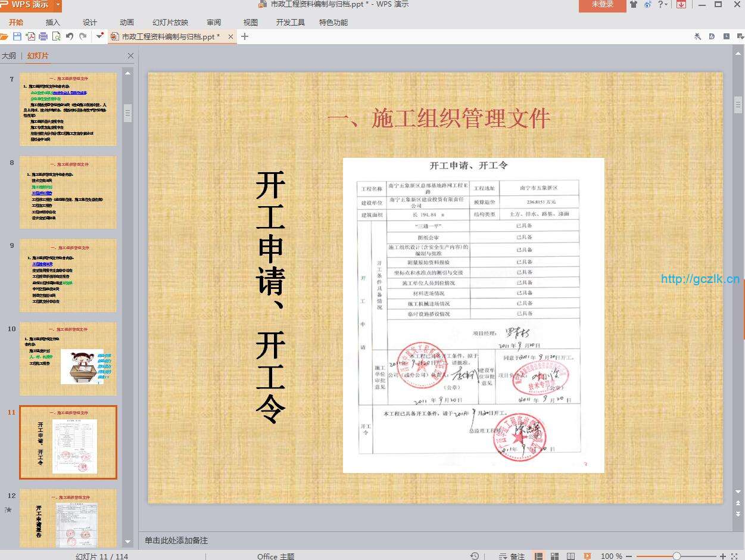
Task: Click the 未登录 login button
Action: click(x=602, y=5)
